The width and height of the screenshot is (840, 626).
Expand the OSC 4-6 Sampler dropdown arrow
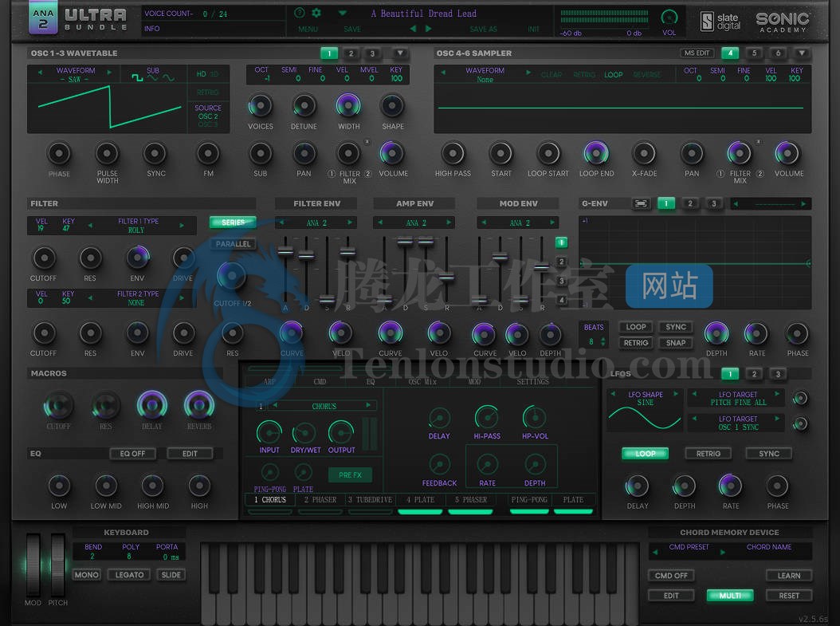coord(802,53)
